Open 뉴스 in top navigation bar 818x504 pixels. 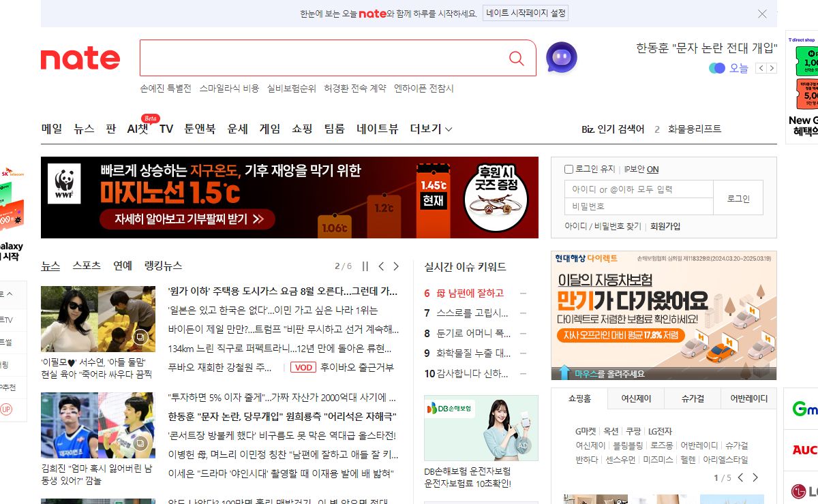[x=84, y=129]
